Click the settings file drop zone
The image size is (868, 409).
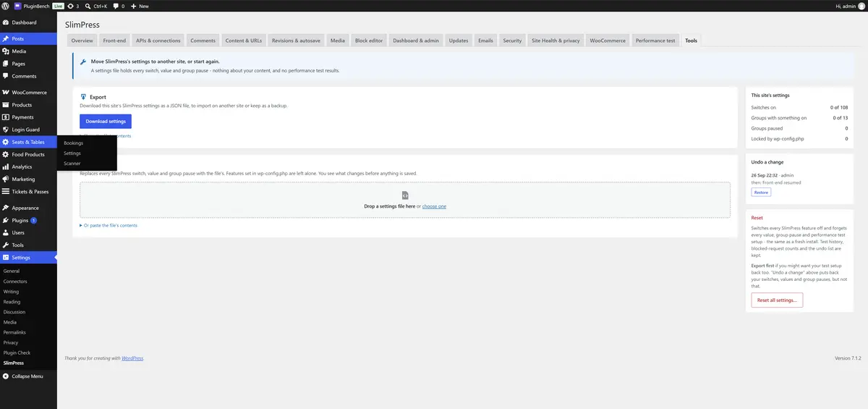click(x=405, y=200)
